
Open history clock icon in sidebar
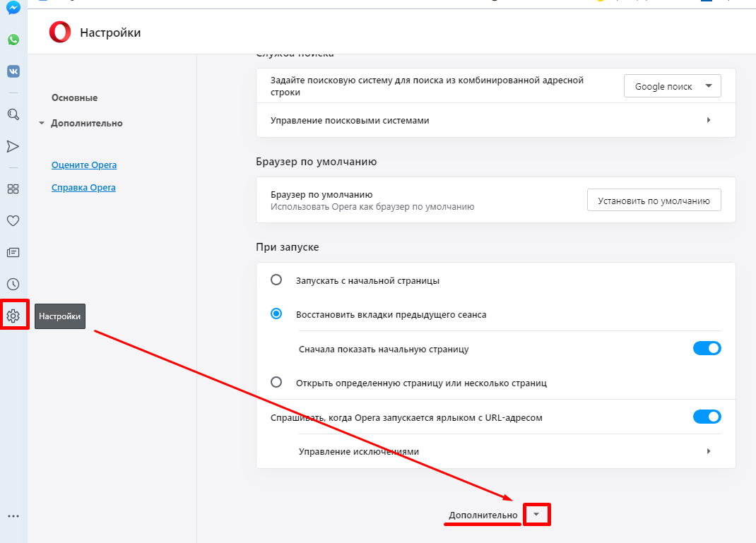(13, 285)
